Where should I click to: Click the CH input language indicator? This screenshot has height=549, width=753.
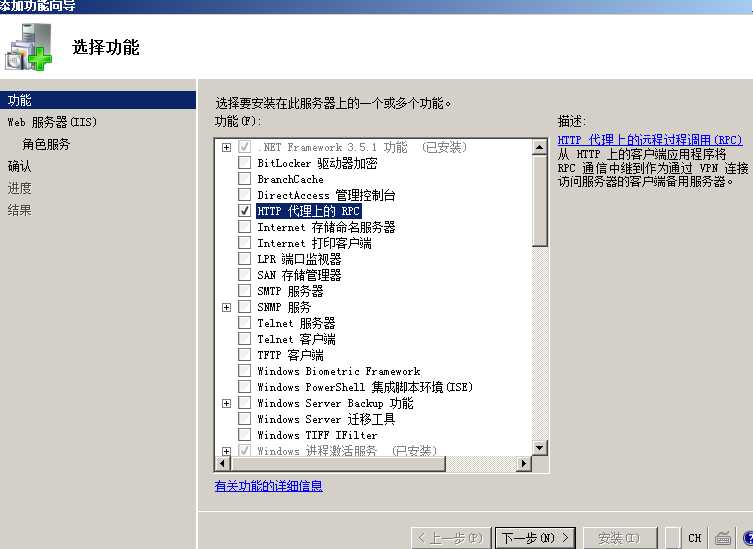(x=695, y=537)
